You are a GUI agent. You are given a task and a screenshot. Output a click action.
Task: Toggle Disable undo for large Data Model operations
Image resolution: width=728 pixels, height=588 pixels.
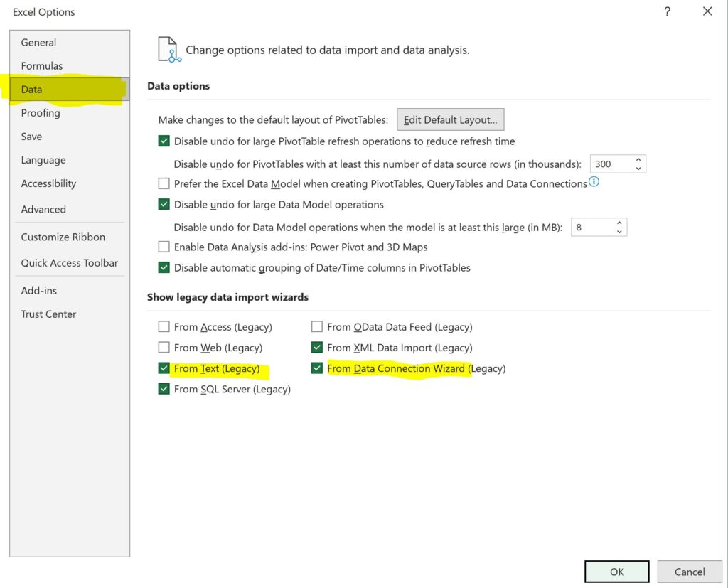(x=164, y=204)
